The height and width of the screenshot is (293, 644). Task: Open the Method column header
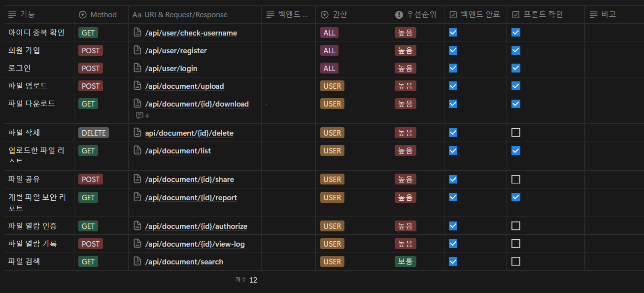pyautogui.click(x=101, y=15)
